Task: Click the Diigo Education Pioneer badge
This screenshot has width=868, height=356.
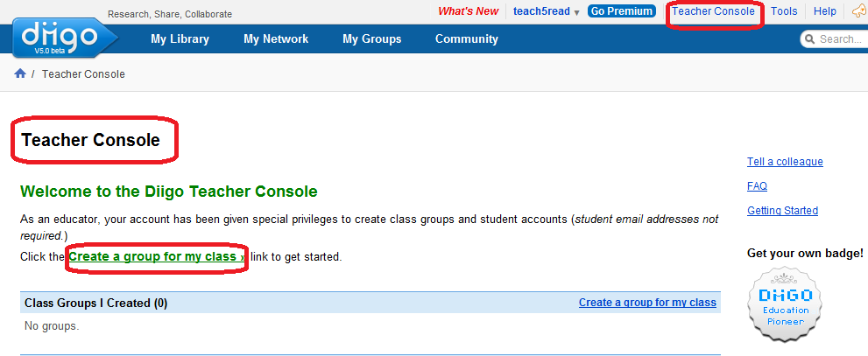Action: pos(785,304)
